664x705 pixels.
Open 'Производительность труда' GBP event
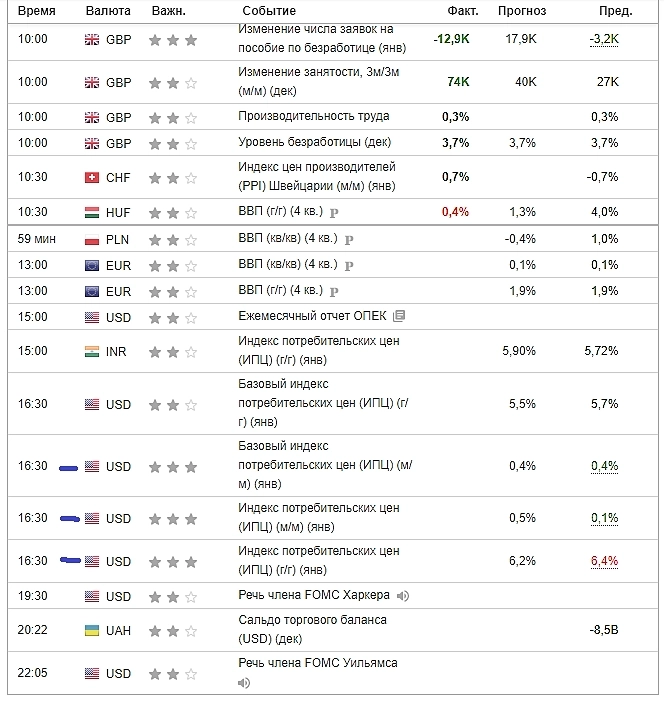(314, 117)
